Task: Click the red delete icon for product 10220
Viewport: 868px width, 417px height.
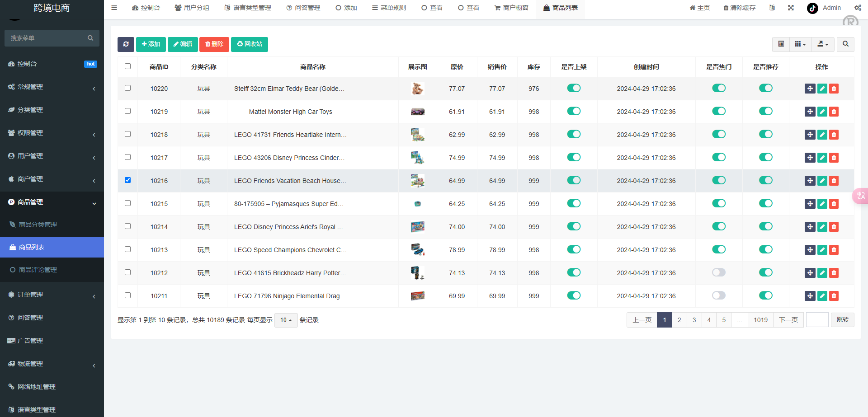Action: tap(834, 89)
